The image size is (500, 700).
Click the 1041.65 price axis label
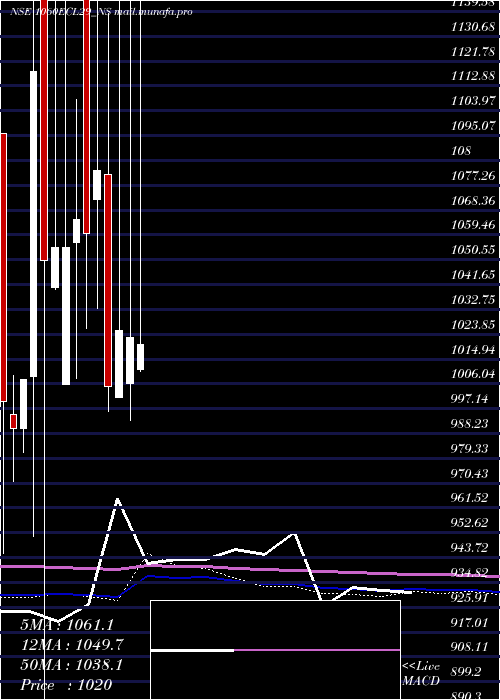473,275
